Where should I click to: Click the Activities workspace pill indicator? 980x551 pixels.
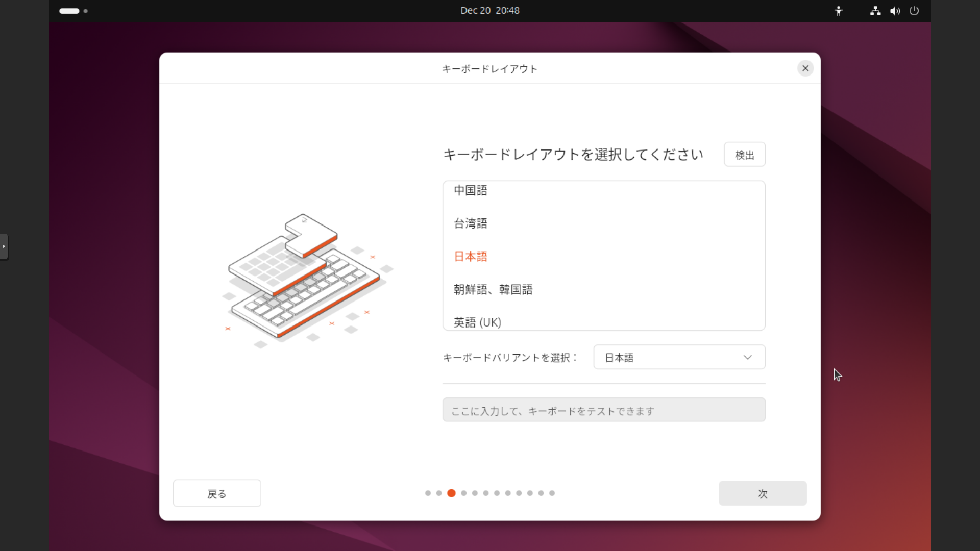(x=69, y=11)
